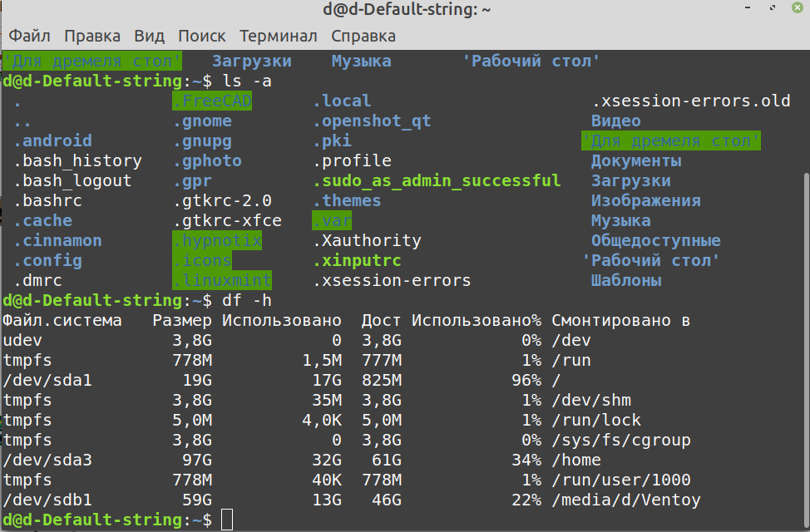Click the highlighted .hypnotix folder name
Screen dimensions: 810x532
coord(217,241)
